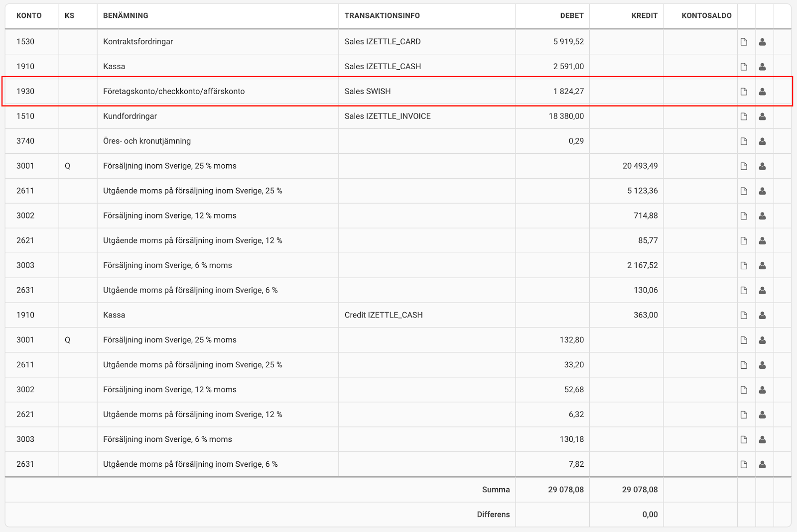Click debit amount 0,29
Screen dimensions: 797x532
pos(576,141)
